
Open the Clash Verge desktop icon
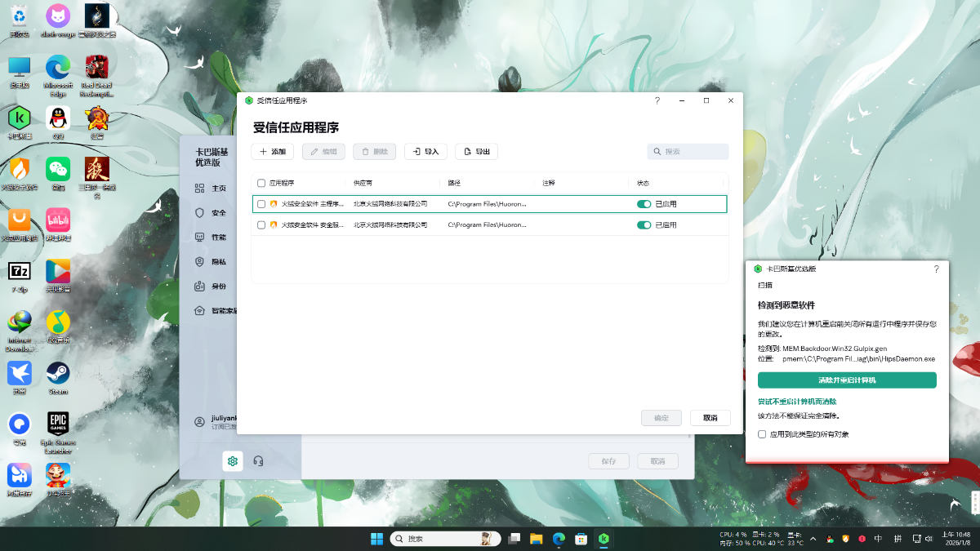(57, 20)
